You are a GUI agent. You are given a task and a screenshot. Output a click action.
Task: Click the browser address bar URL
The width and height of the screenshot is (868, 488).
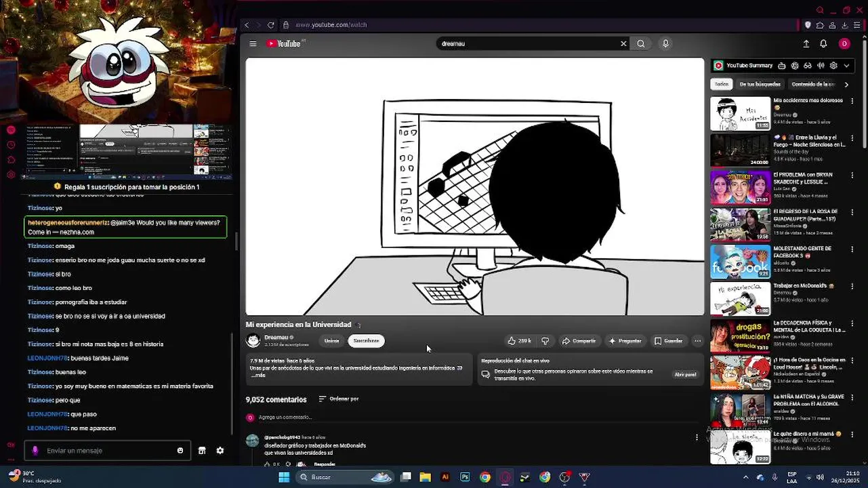point(331,25)
